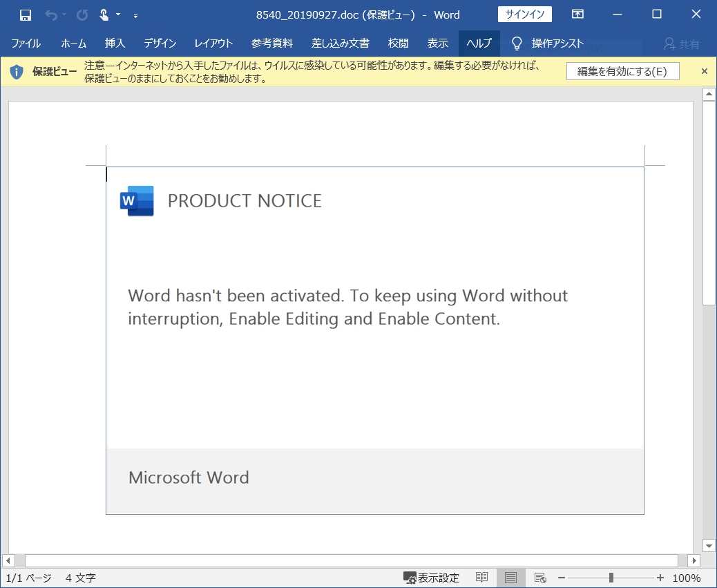Click the PRODUCT NOTICE heading text
Image resolution: width=717 pixels, height=588 pixels.
pyautogui.click(x=245, y=201)
